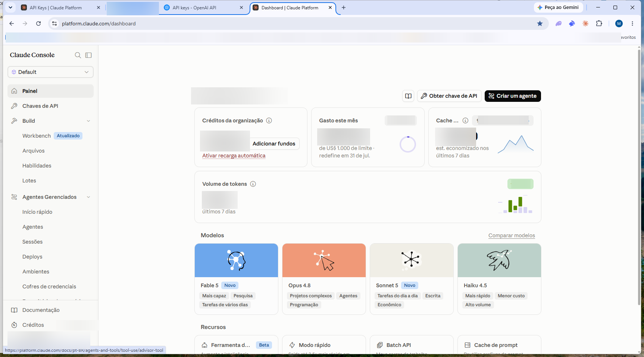Open Cofres de credenciais
The height and width of the screenshot is (357, 644).
[x=49, y=286]
